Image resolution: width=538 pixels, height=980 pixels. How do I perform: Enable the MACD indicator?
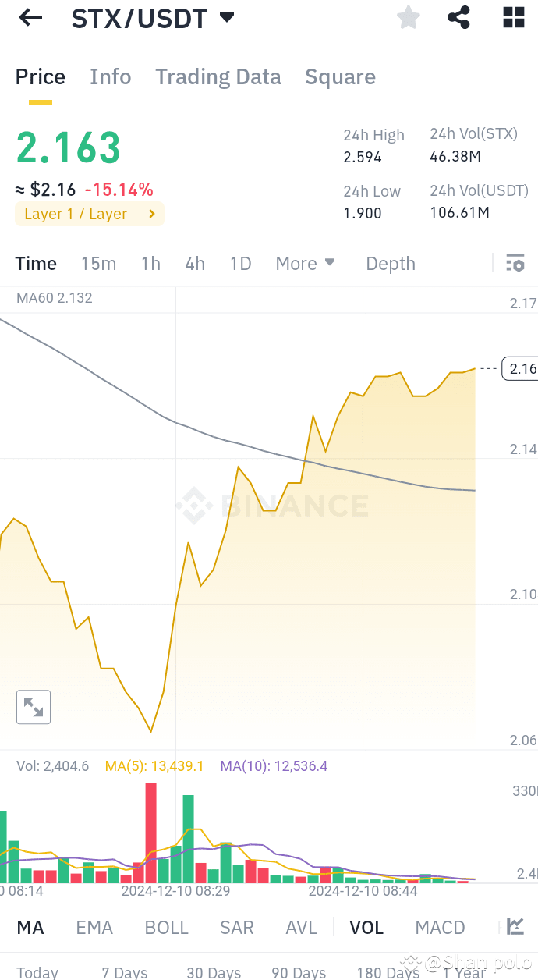pyautogui.click(x=440, y=927)
